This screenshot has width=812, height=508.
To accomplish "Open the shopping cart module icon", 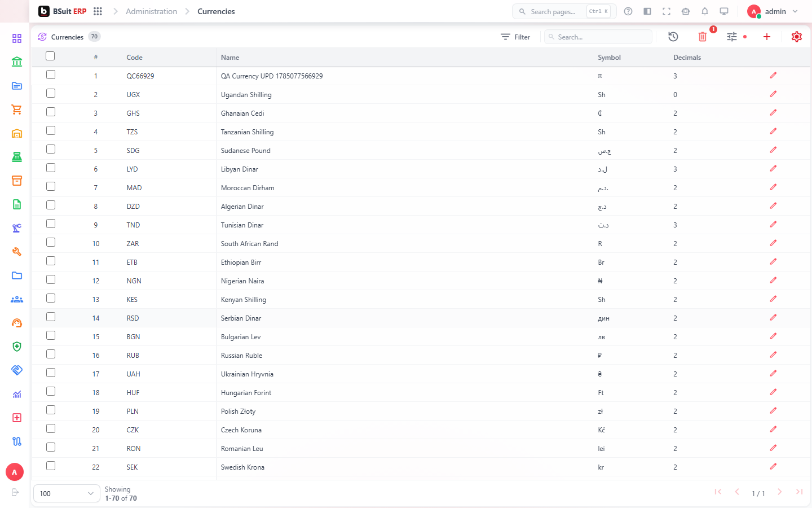I will tap(17, 110).
